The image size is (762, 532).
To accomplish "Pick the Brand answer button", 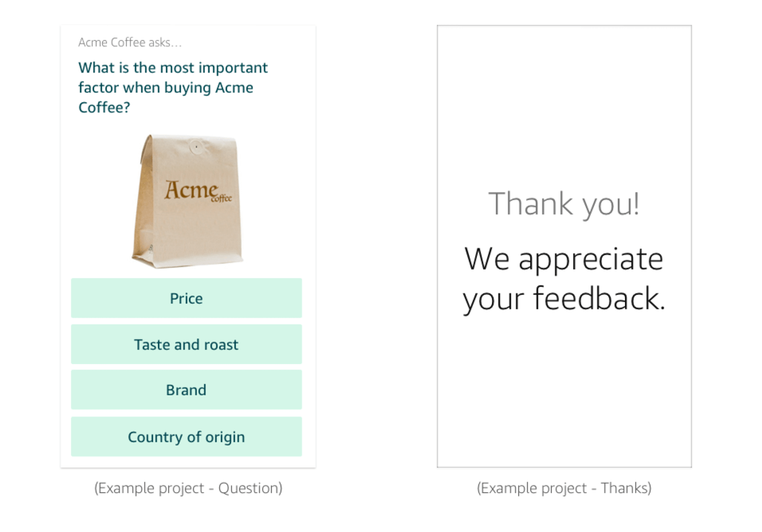I will tap(186, 390).
